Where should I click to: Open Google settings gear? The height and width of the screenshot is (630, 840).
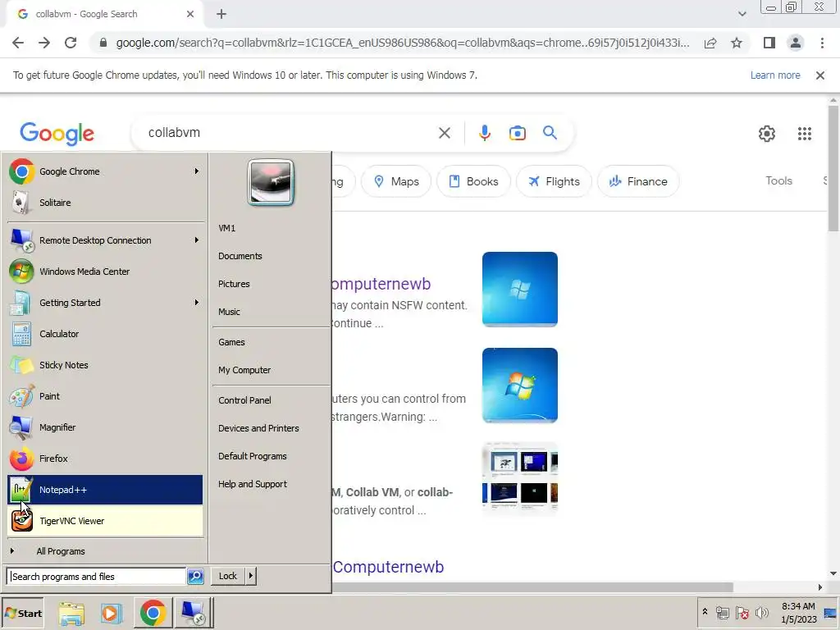767,134
